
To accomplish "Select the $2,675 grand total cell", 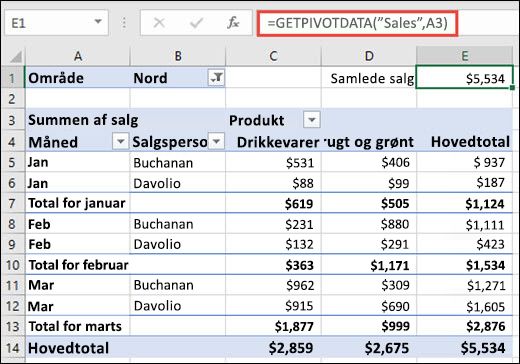I will [369, 348].
